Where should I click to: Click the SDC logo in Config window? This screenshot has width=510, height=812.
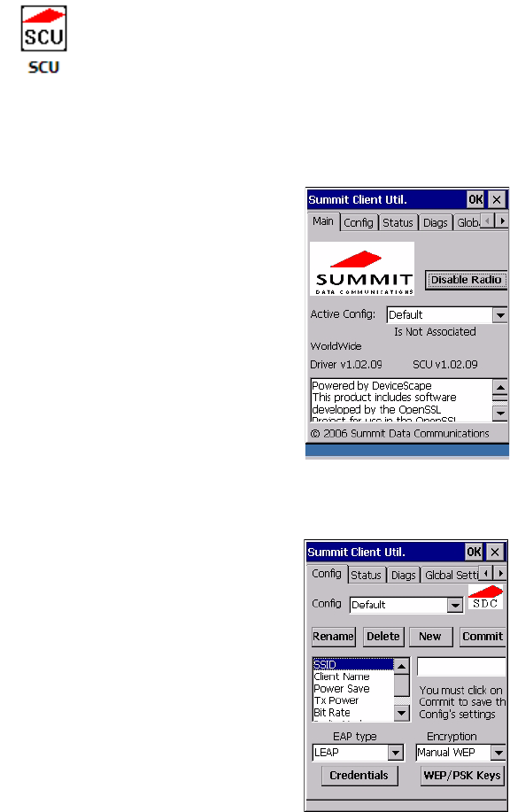[x=486, y=597]
